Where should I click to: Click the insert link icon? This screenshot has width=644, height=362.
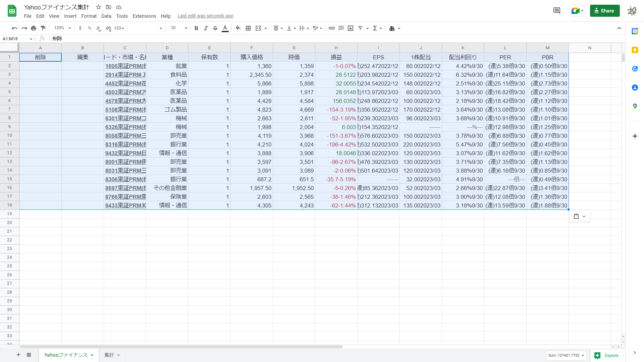pyautogui.click(x=331, y=28)
